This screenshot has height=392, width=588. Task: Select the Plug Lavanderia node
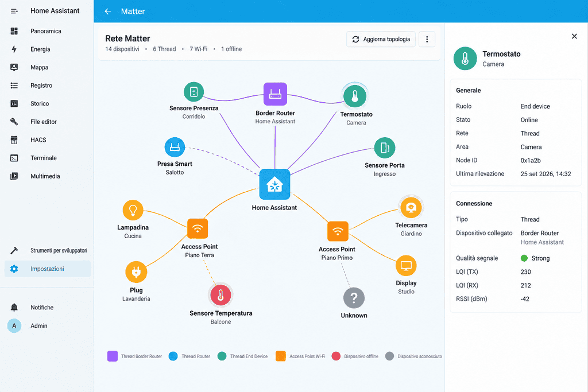tap(136, 272)
